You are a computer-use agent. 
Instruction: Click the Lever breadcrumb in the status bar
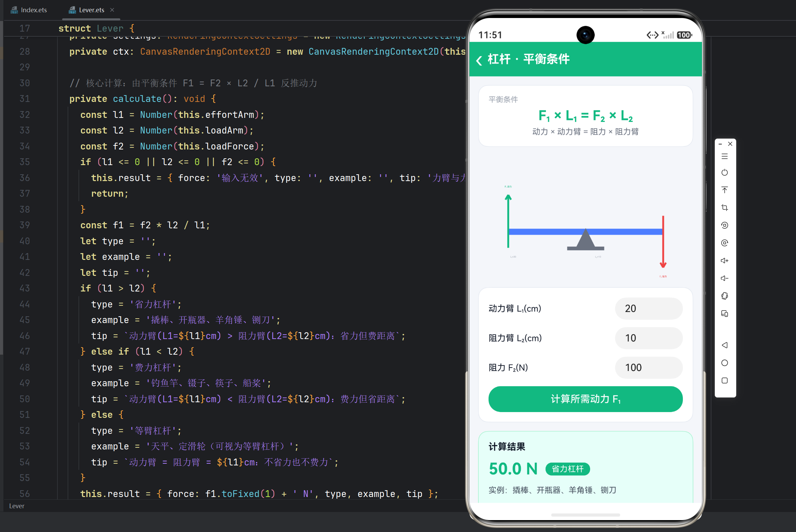point(17,506)
